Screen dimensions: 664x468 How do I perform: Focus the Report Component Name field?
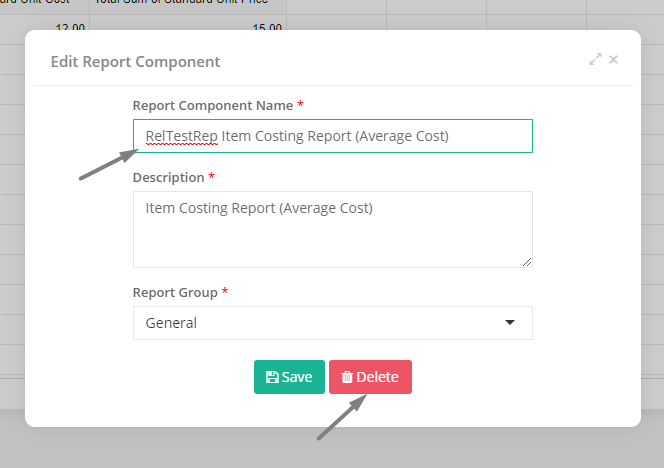point(333,136)
